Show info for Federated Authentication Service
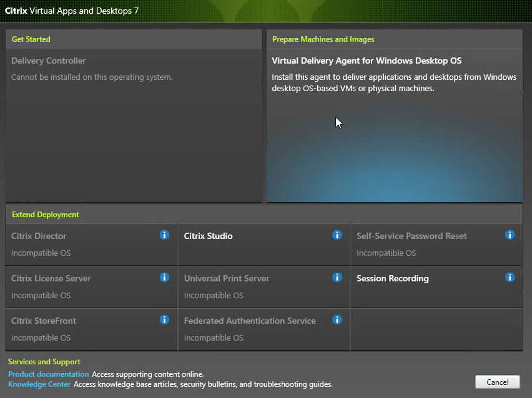This screenshot has height=398, width=532. pos(337,319)
